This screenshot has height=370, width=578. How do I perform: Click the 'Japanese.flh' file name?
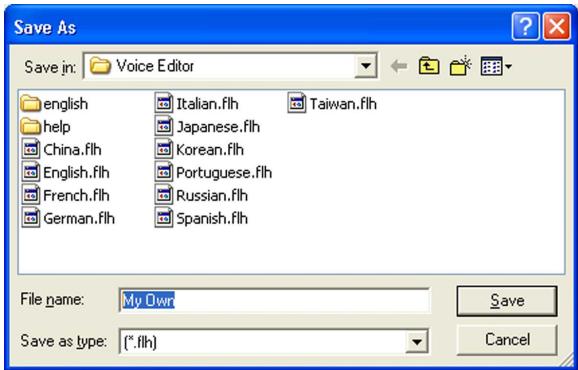tap(218, 127)
